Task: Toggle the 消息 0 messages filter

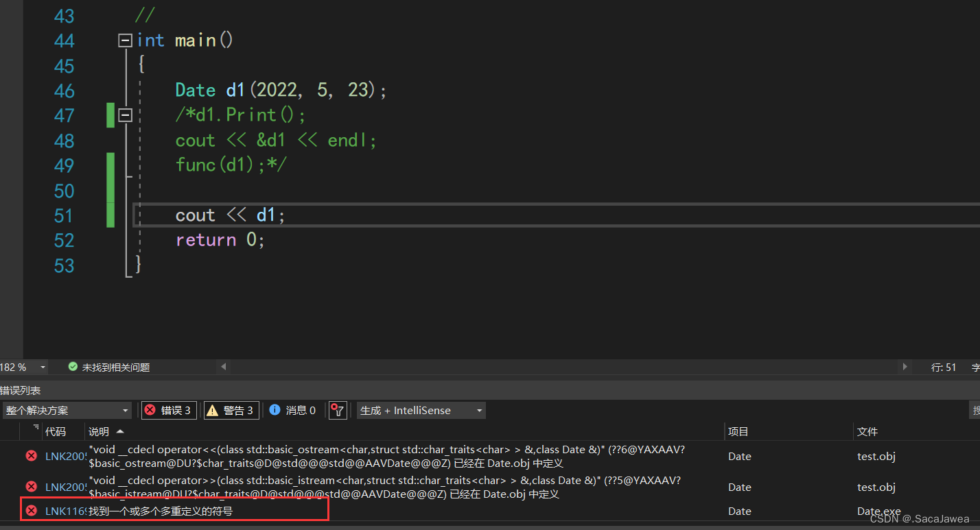Action: [293, 410]
